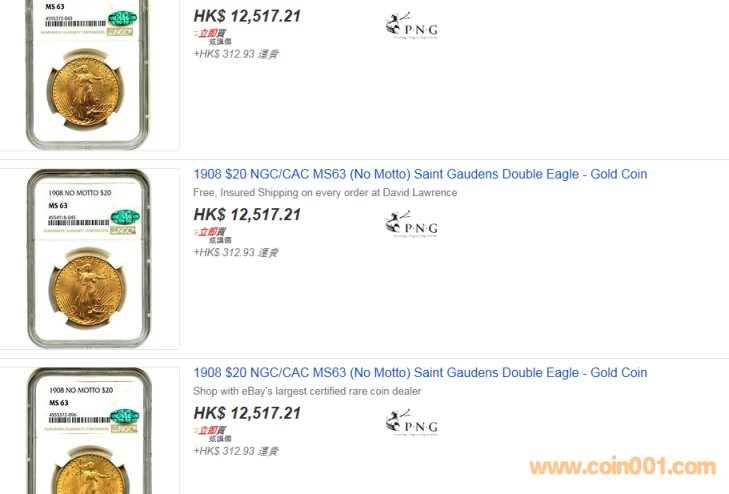Open the topmost MS 63 gold coin slab thumbnail
This screenshot has height=494, width=729.
[88, 74]
